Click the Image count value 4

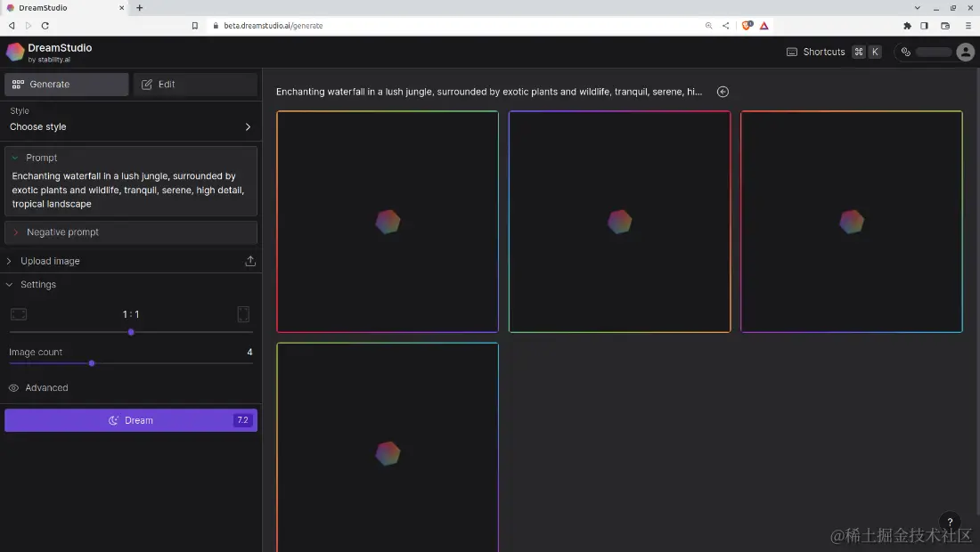click(249, 353)
